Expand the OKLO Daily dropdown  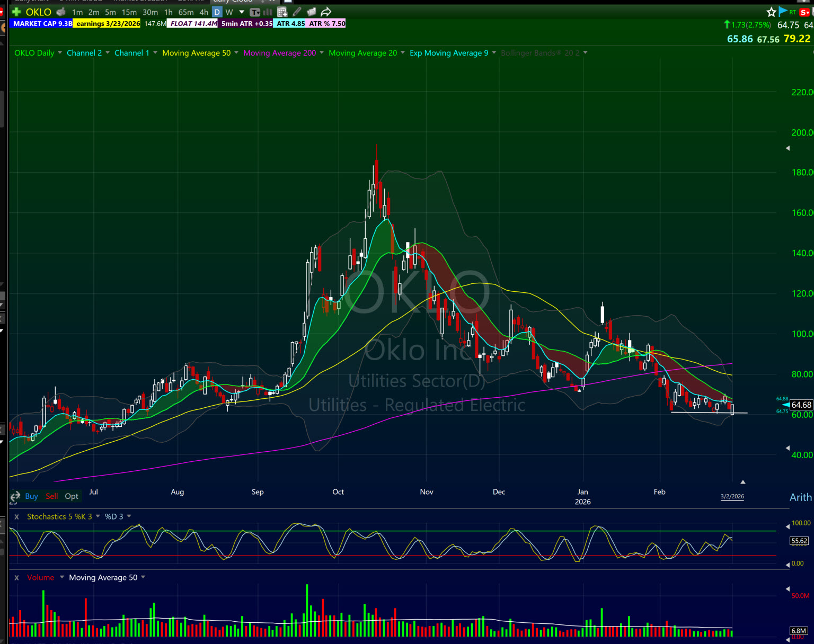pos(60,52)
